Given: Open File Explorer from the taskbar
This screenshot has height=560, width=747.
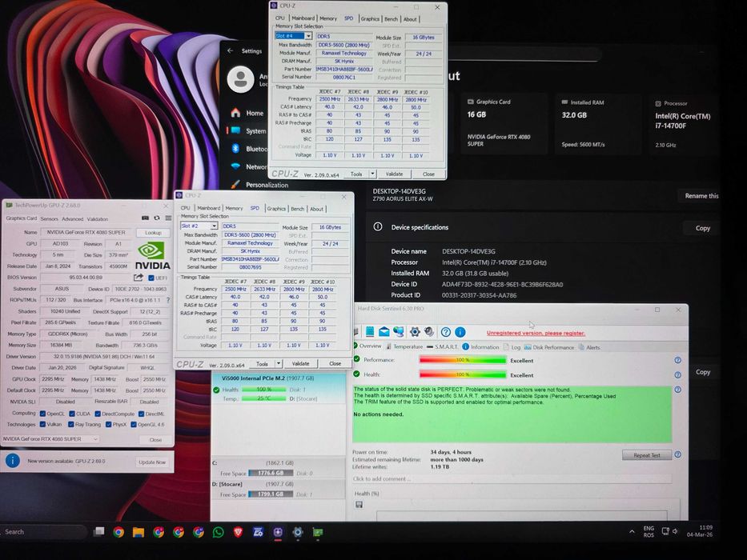Looking at the screenshot, I should tap(139, 532).
